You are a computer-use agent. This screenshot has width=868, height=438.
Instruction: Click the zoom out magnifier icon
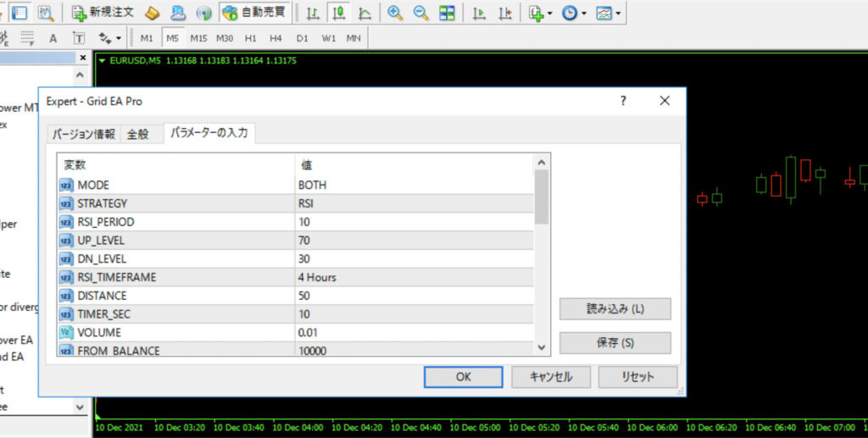click(420, 13)
